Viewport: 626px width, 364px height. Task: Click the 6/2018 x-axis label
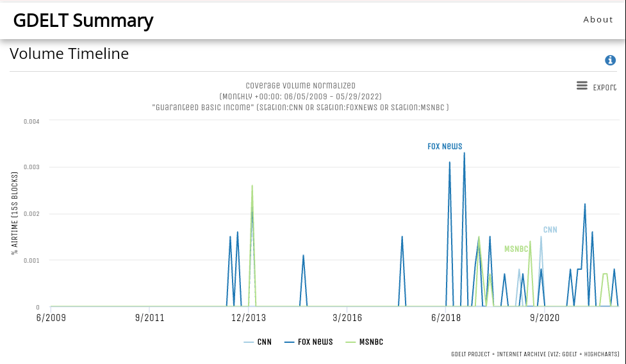(445, 318)
